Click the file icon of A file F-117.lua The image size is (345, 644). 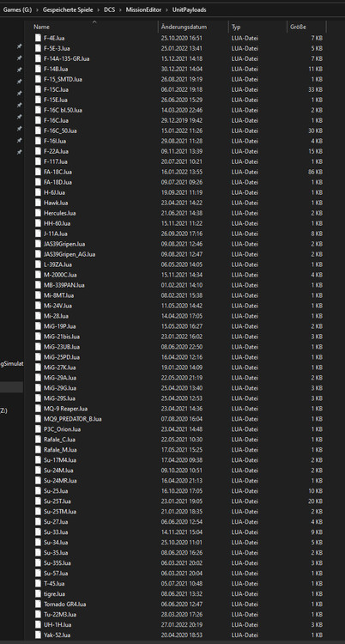click(39, 161)
